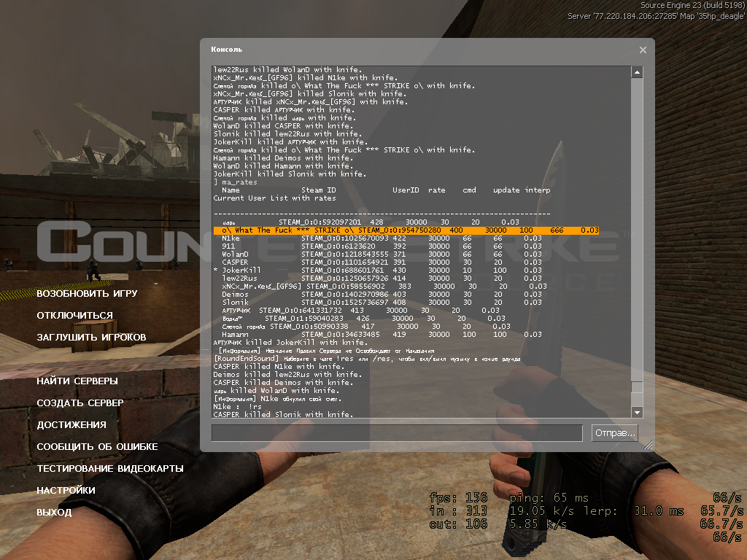
Task: Click the fps: 156 net graph readout
Action: coord(458,497)
